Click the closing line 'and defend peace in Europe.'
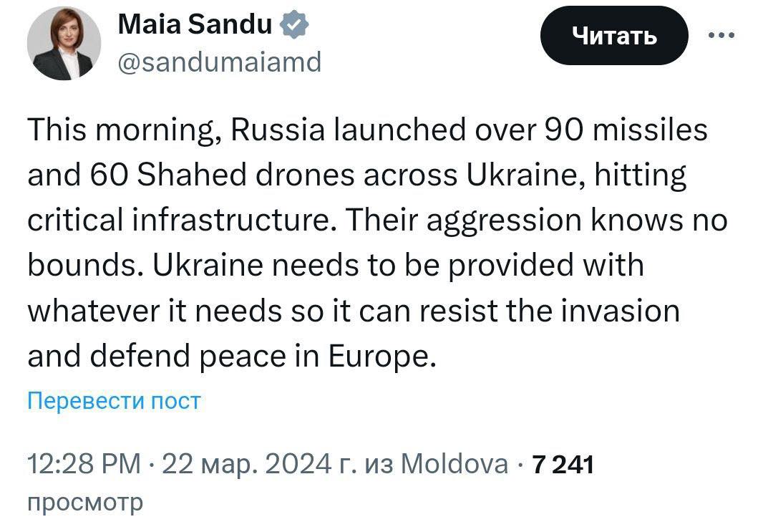This screenshot has width=763, height=532. click(x=230, y=357)
